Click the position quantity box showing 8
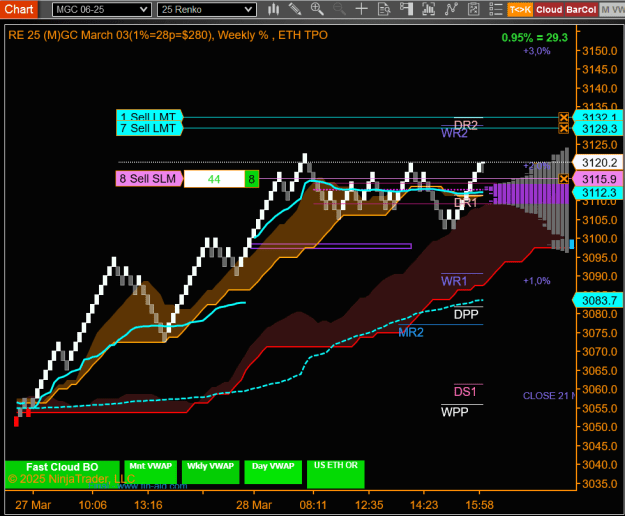 [252, 179]
